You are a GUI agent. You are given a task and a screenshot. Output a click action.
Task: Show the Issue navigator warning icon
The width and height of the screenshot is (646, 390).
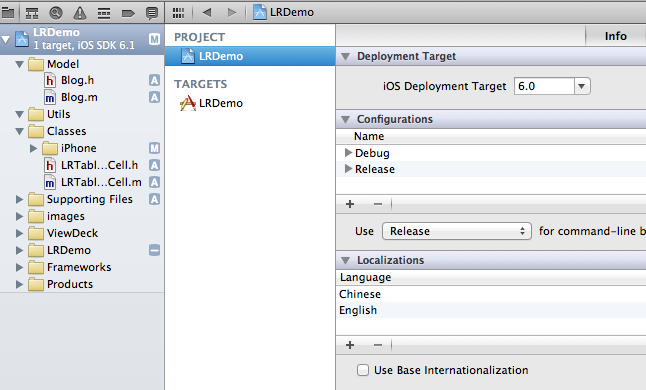pos(80,13)
